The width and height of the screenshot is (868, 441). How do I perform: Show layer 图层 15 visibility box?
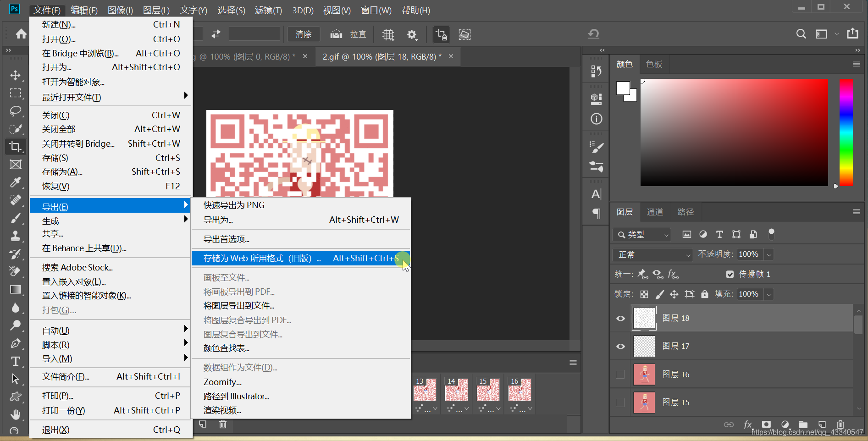tap(620, 402)
